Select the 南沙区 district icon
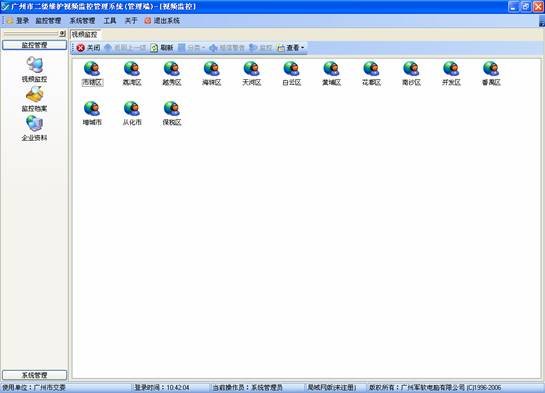 [411, 73]
